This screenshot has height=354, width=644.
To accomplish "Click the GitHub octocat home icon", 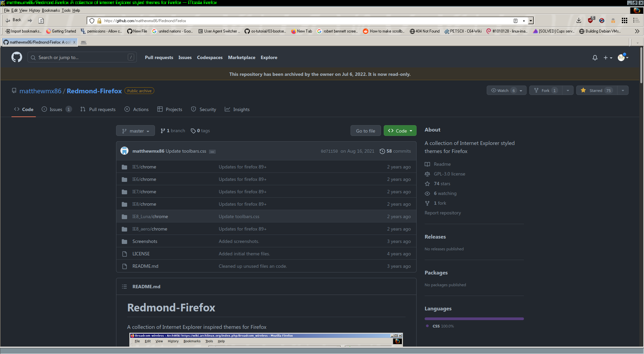I will pos(16,57).
